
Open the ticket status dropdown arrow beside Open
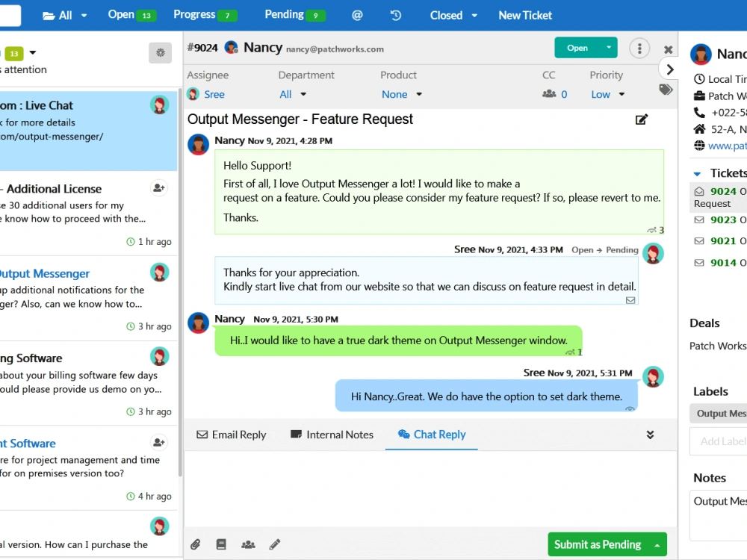pos(608,48)
